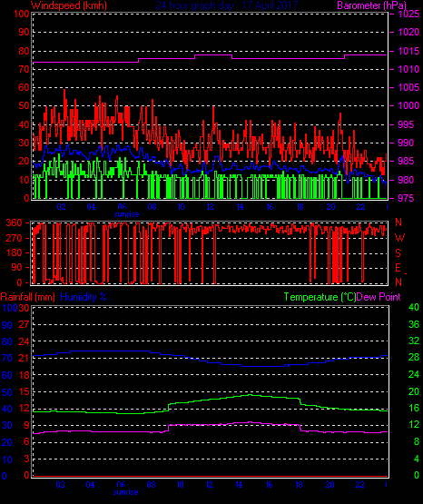The width and height of the screenshot is (423, 504).
Task: Select the '50' value on the windspeed axis
Action: (x=24, y=105)
